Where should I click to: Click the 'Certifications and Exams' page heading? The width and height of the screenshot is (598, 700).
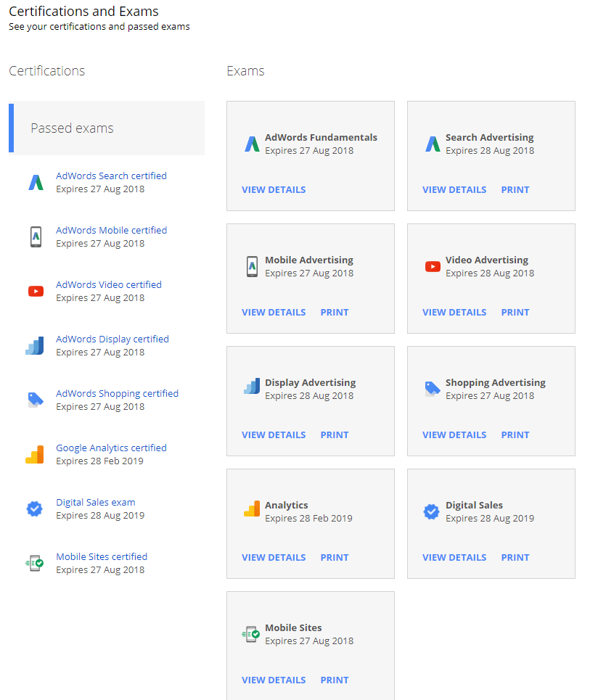(x=83, y=11)
